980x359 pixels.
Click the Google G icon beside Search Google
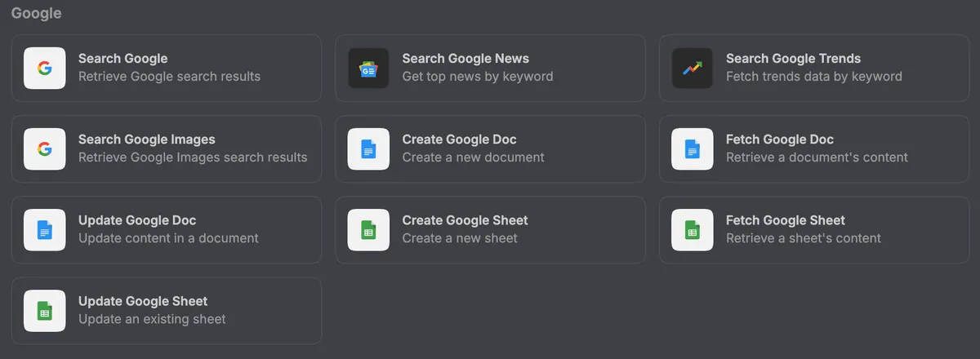[45, 68]
